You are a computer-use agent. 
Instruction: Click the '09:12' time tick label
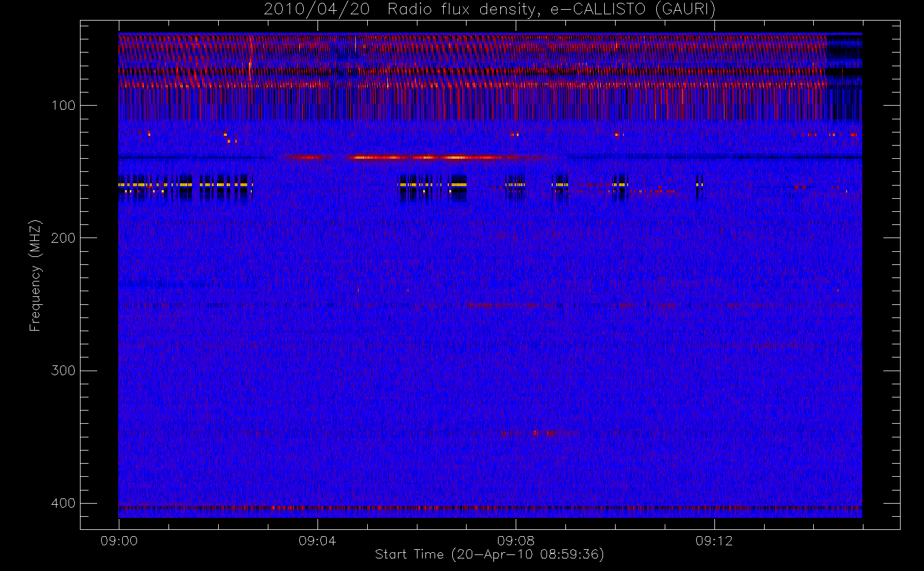click(x=714, y=541)
